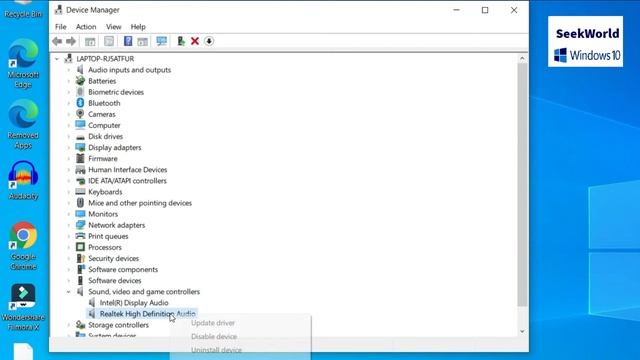Select the Biometric devices row

pyautogui.click(x=116, y=92)
